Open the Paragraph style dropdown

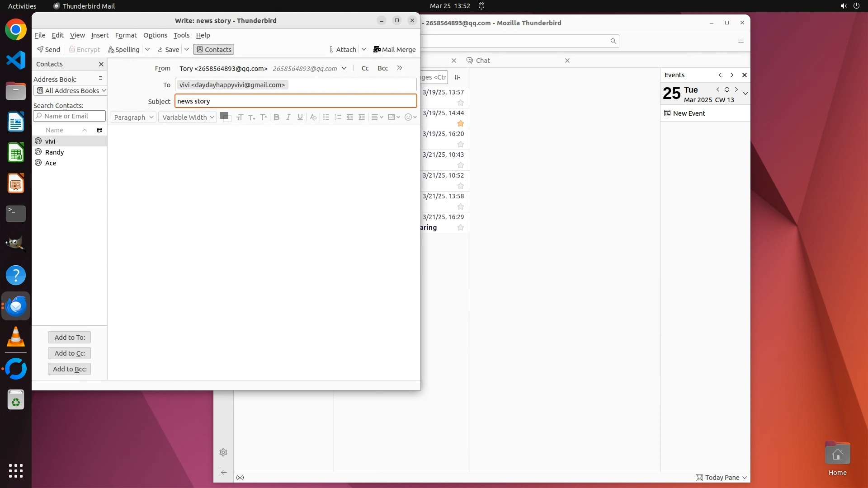(133, 117)
